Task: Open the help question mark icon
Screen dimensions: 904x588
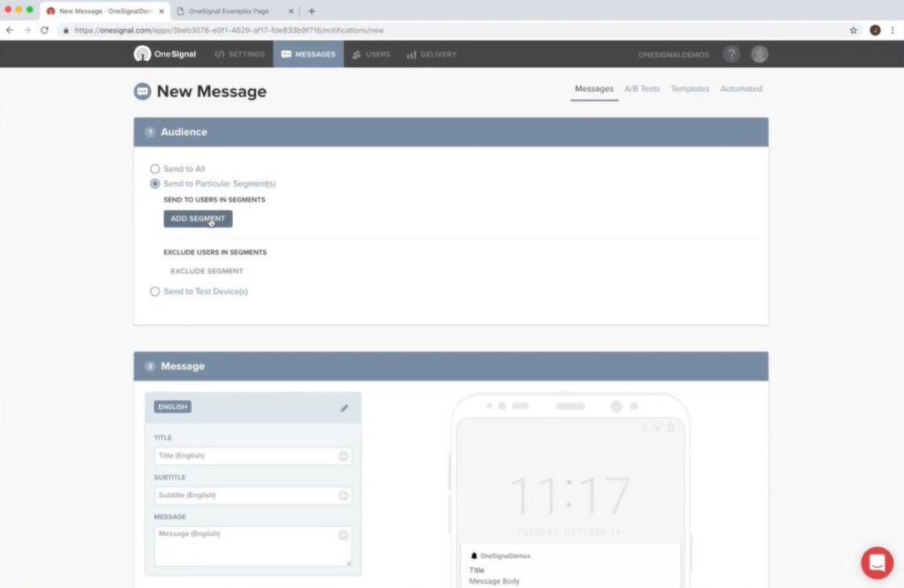Action: pyautogui.click(x=731, y=54)
